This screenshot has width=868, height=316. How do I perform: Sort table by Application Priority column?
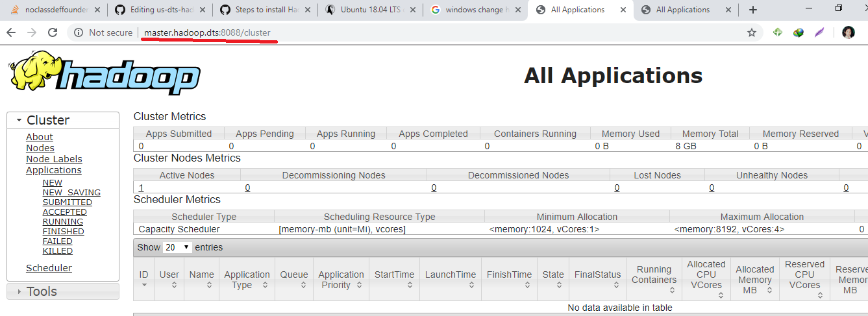point(341,280)
